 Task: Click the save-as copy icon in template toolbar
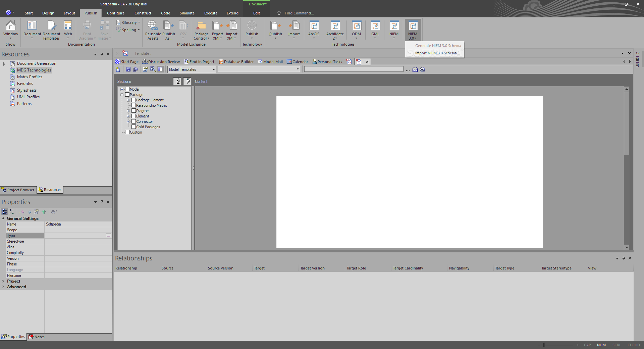[x=136, y=69]
